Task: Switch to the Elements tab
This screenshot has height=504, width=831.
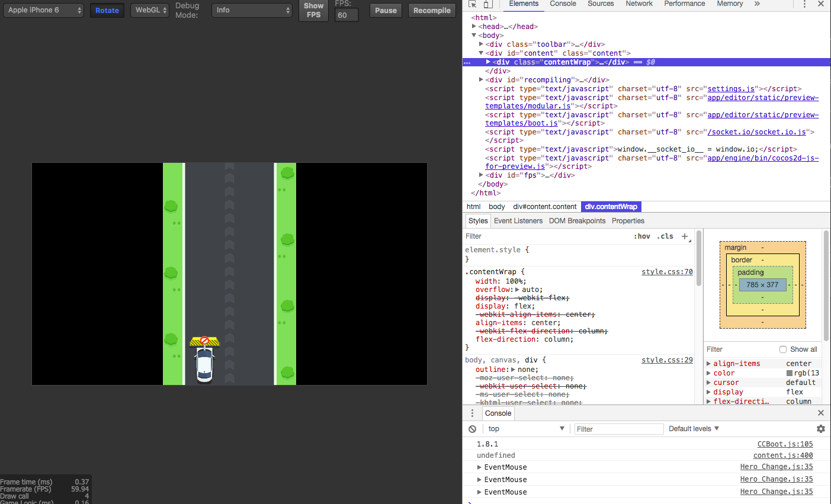Action: pyautogui.click(x=524, y=4)
